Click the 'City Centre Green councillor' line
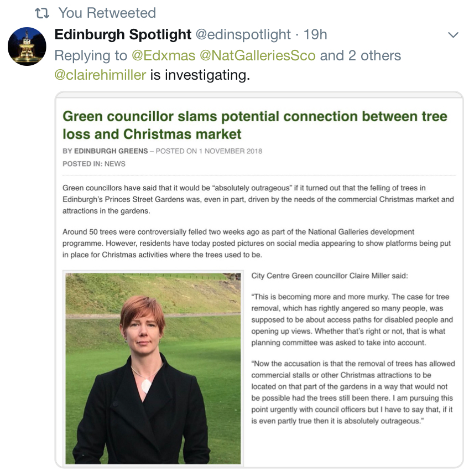Screen dimensions: 469x476 coord(330,276)
